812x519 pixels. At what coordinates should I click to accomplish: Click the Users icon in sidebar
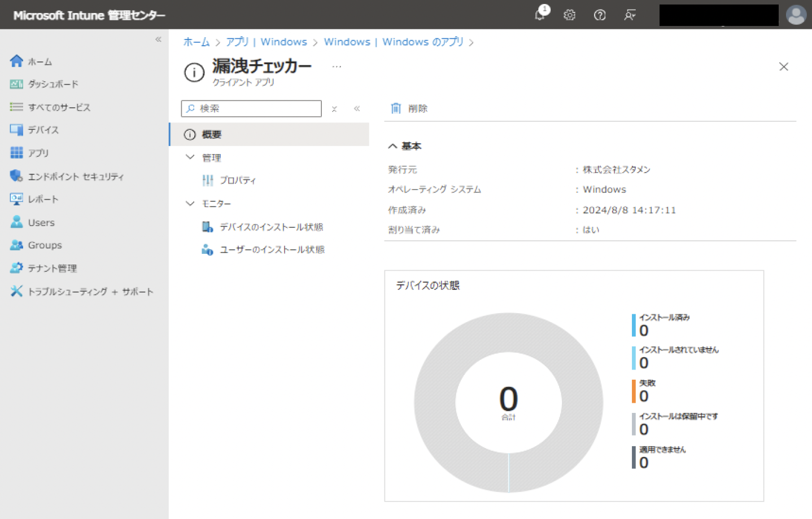16,222
